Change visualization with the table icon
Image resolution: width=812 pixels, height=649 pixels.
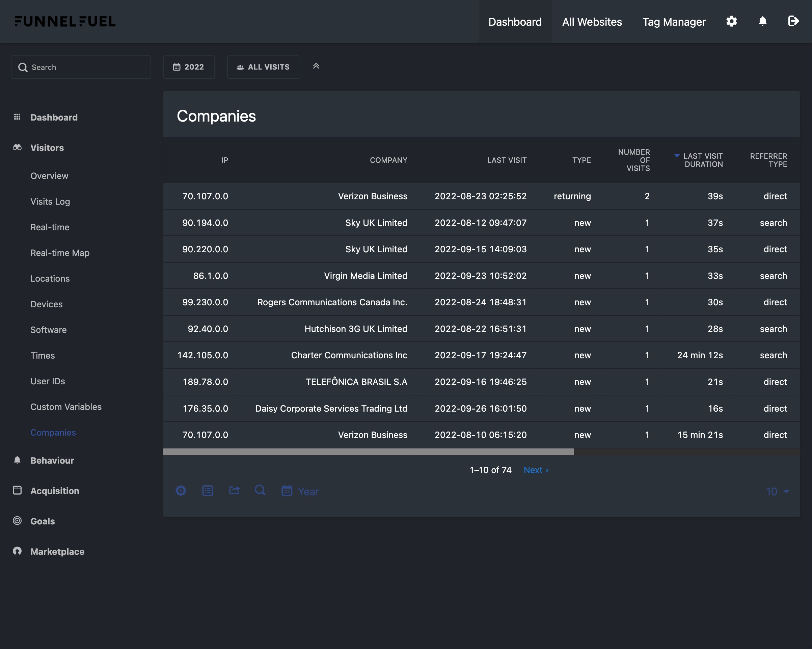tap(208, 491)
